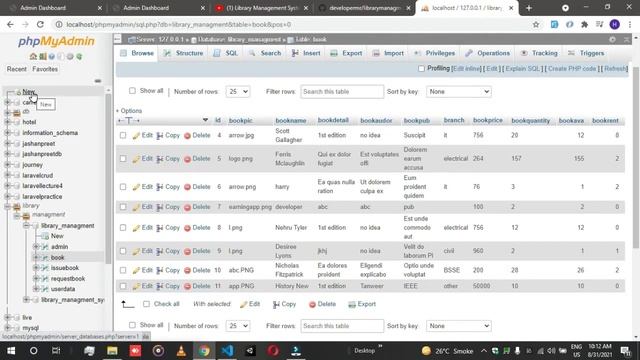
Task: Click Edit pencil icon for row id 4
Action: click(x=136, y=136)
